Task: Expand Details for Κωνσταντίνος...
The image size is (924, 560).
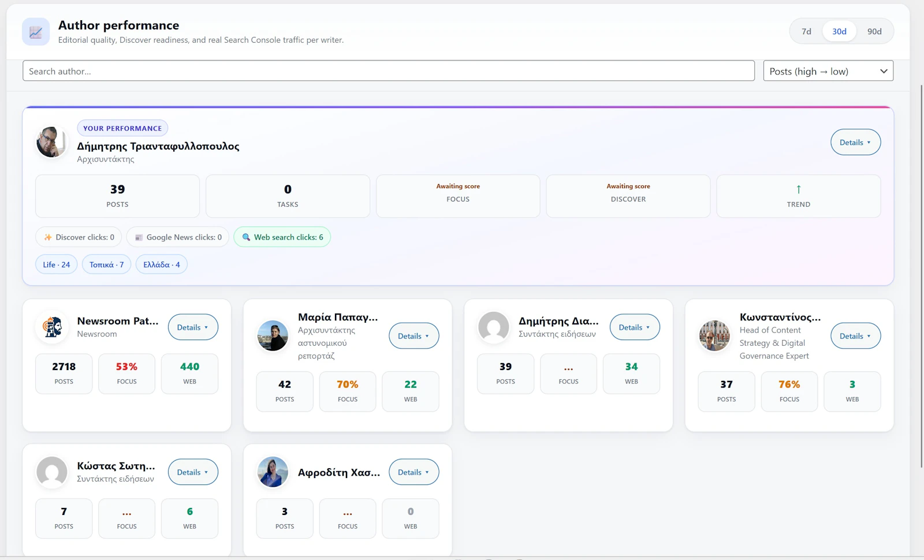Action: tap(855, 336)
